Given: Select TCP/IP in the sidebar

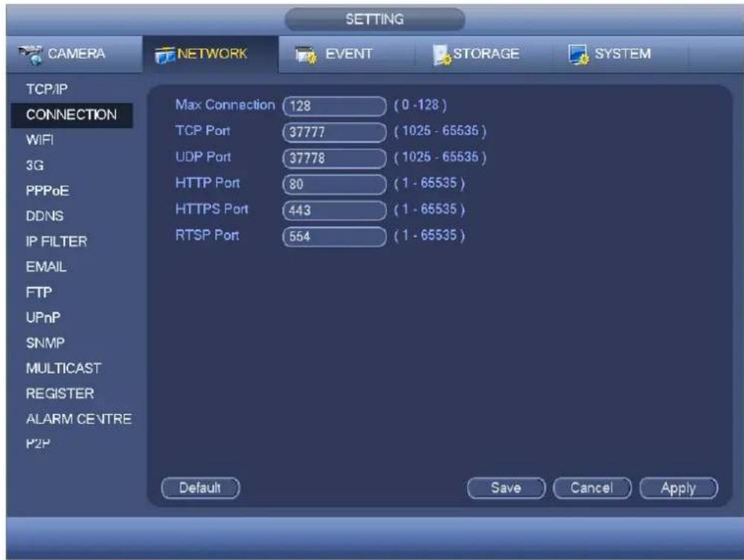Looking at the screenshot, I should (x=46, y=89).
